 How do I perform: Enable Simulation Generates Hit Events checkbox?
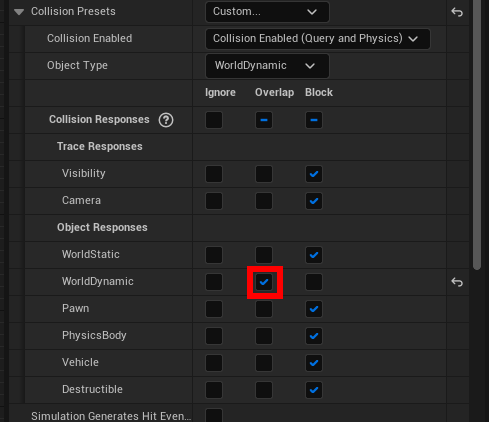214,416
